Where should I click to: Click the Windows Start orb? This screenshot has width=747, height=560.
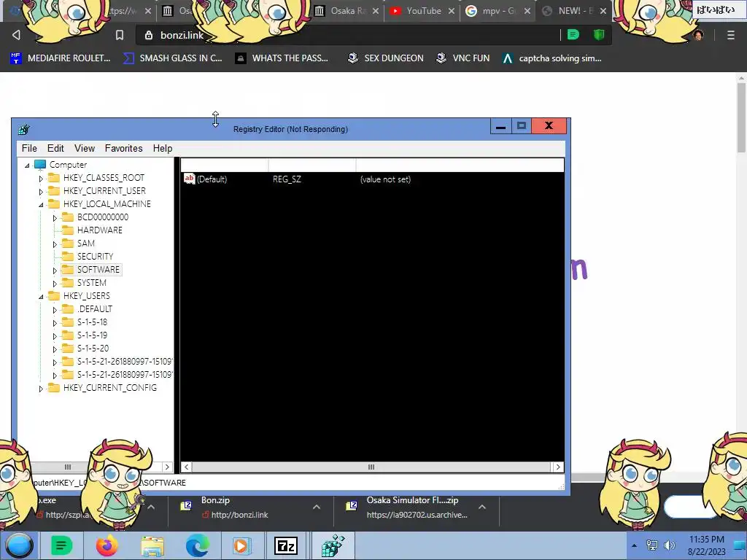tap(19, 545)
